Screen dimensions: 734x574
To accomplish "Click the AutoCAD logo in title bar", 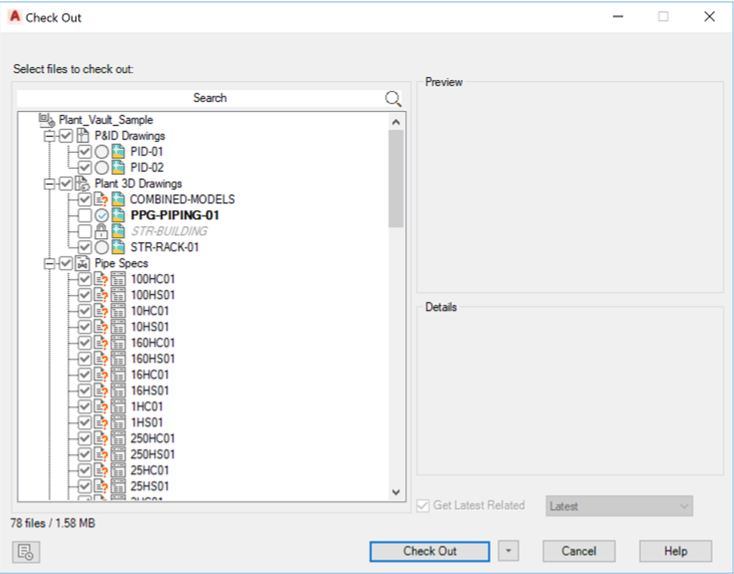I will click(x=15, y=17).
